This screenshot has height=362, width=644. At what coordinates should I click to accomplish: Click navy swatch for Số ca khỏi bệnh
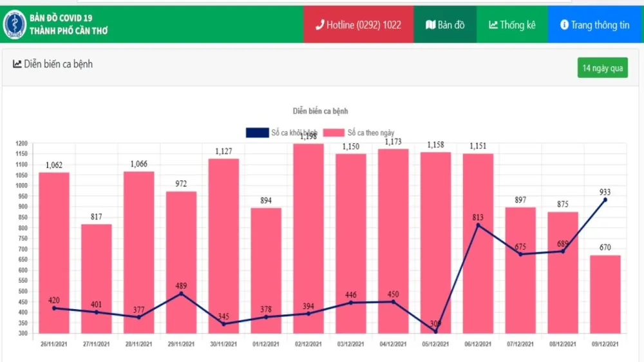click(x=257, y=133)
